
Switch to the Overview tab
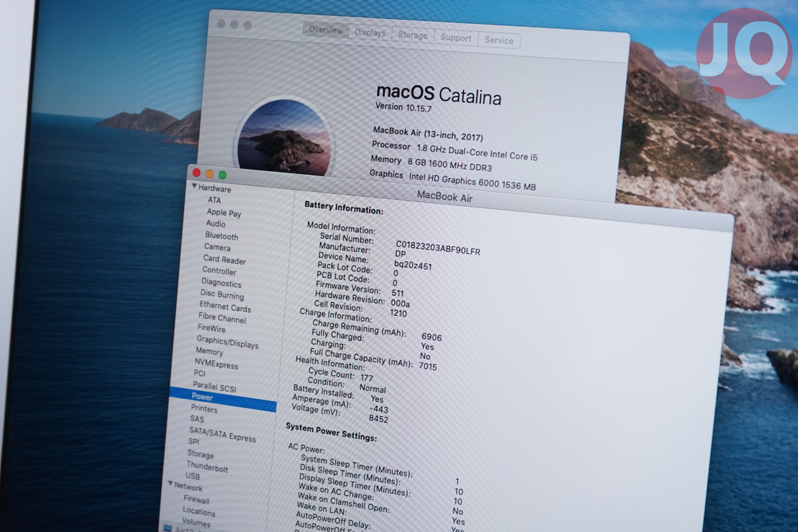pos(325,30)
